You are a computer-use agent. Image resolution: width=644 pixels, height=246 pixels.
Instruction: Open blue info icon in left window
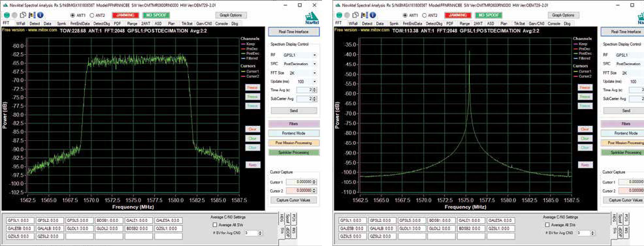point(40,15)
